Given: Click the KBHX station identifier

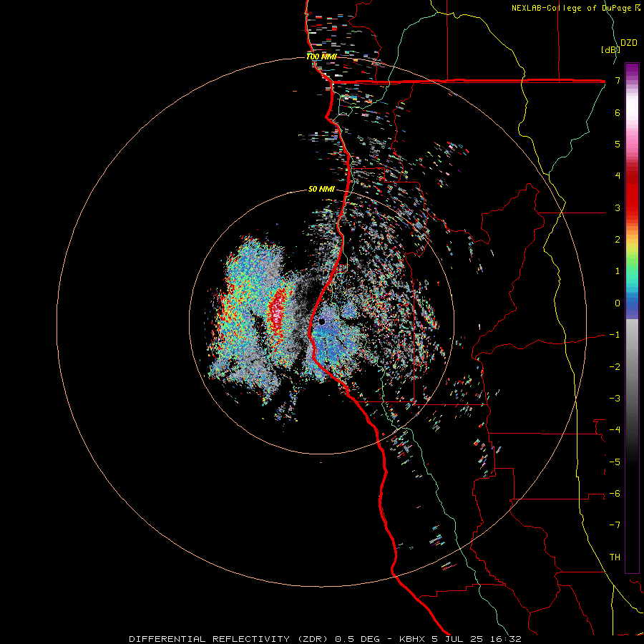Looking at the screenshot, I should [412, 639].
